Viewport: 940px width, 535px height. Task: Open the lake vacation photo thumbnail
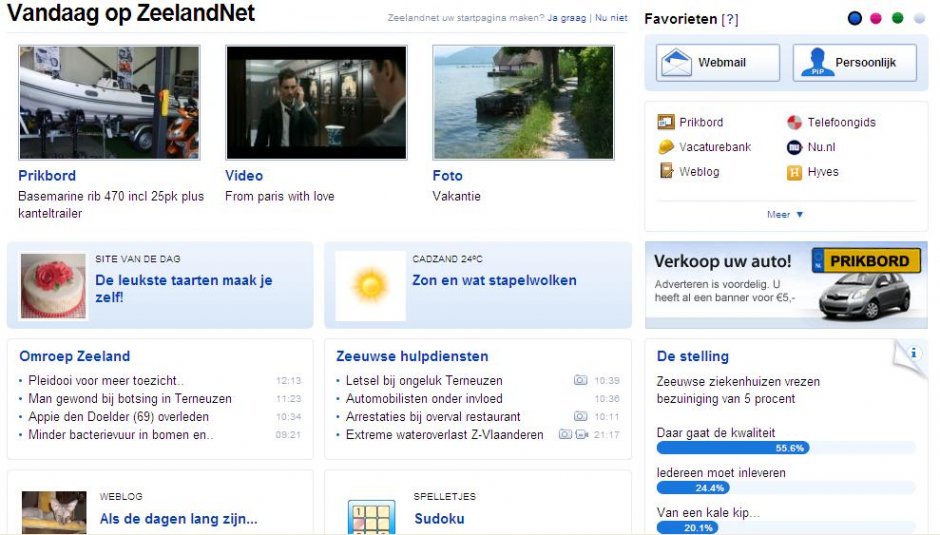click(523, 102)
